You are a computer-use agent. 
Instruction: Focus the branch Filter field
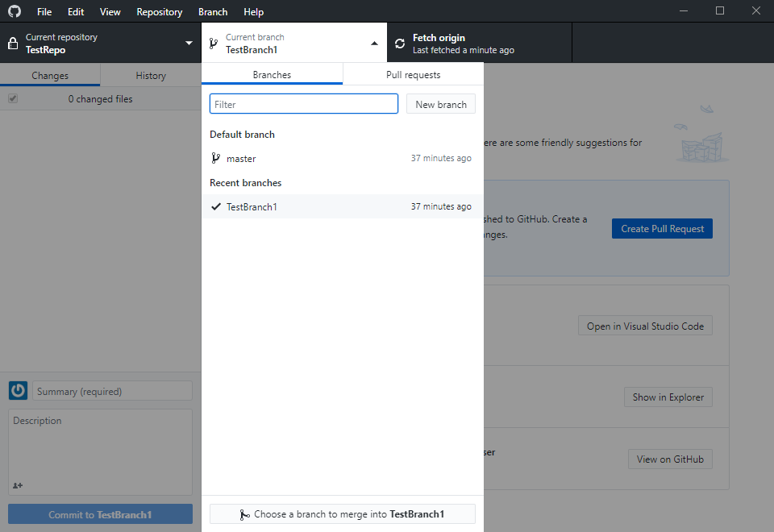304,104
